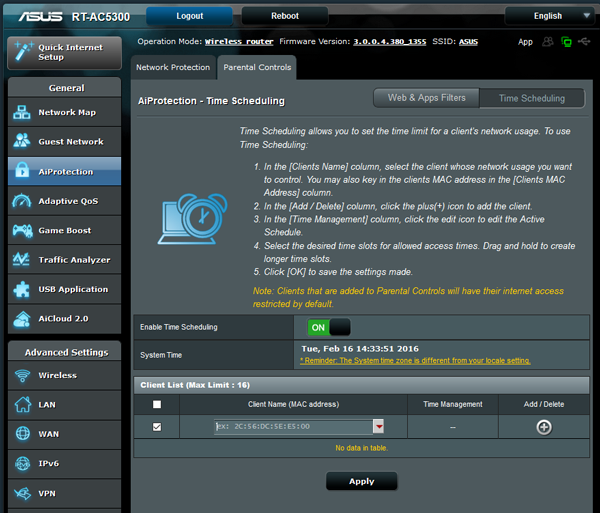Click the system time zone reminder link
This screenshot has width=600, height=513.
pos(415,361)
